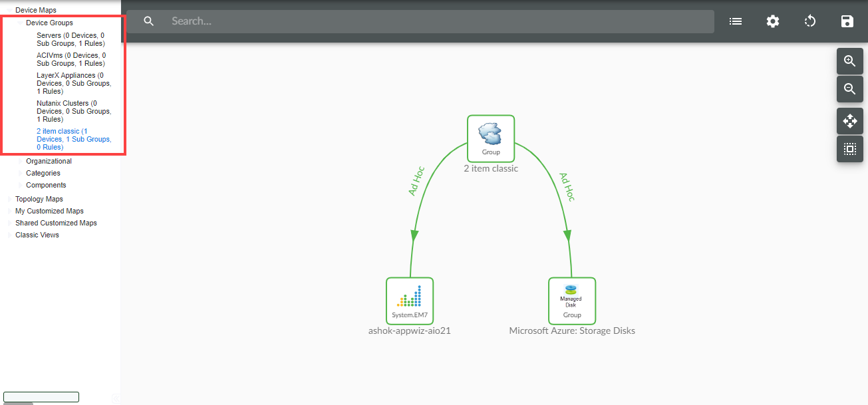The height and width of the screenshot is (405, 868).
Task: Click the pan/move arrows tool
Action: 849,121
